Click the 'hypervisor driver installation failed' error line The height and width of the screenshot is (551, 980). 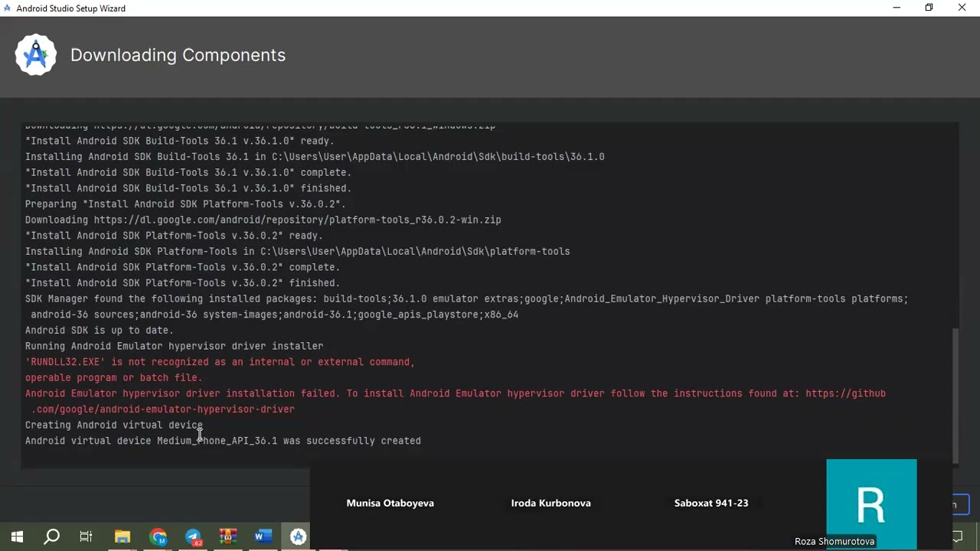tap(456, 393)
